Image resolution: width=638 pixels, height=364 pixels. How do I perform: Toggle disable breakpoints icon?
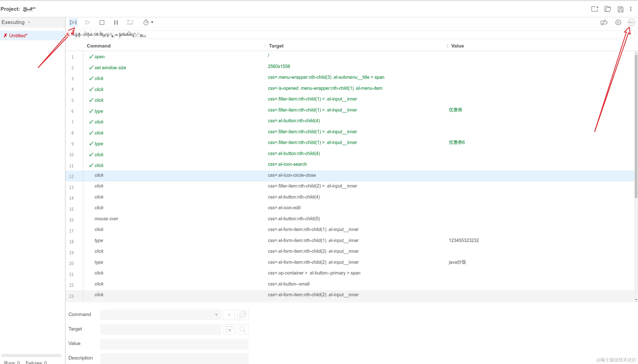pos(604,22)
